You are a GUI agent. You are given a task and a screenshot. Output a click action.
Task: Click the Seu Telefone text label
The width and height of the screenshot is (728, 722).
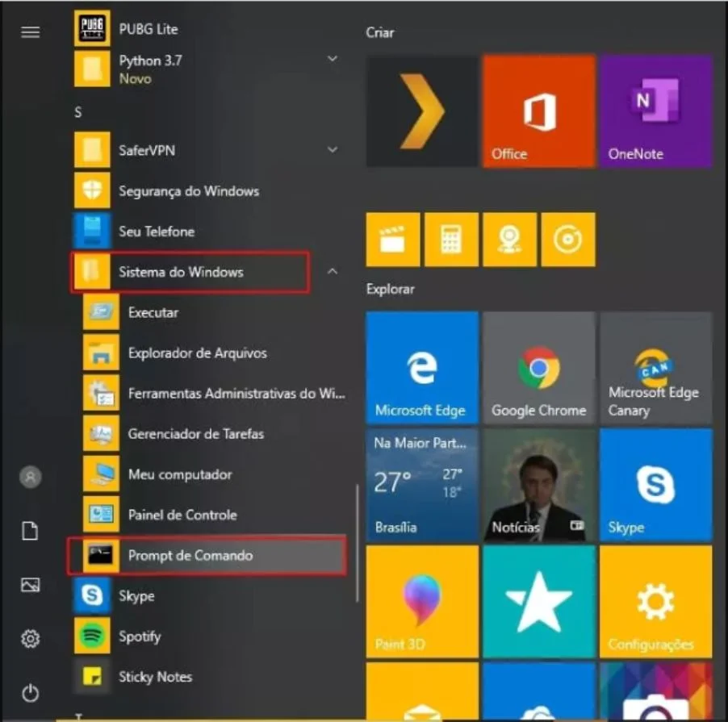click(x=157, y=231)
